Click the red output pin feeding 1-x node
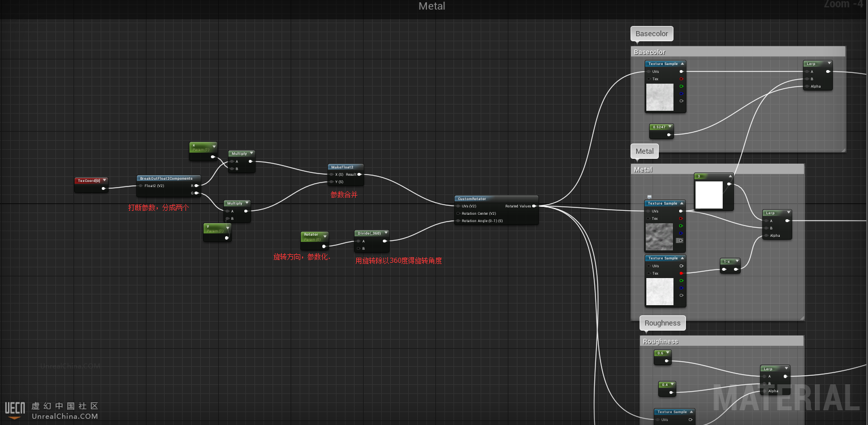 pos(681,274)
